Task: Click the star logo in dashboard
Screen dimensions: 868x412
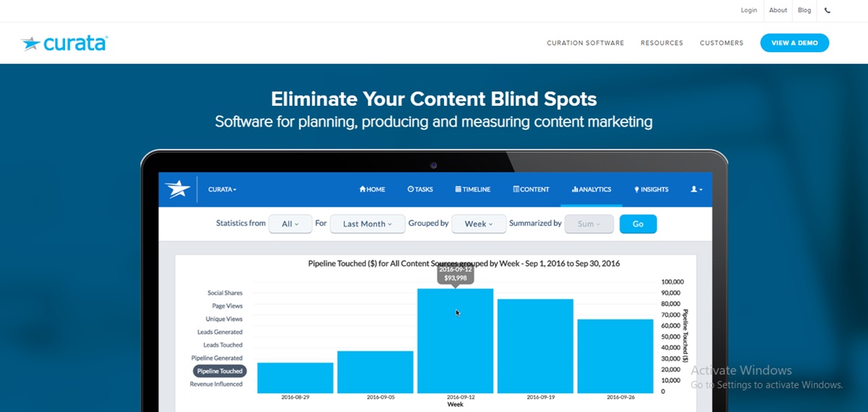Action: tap(177, 189)
